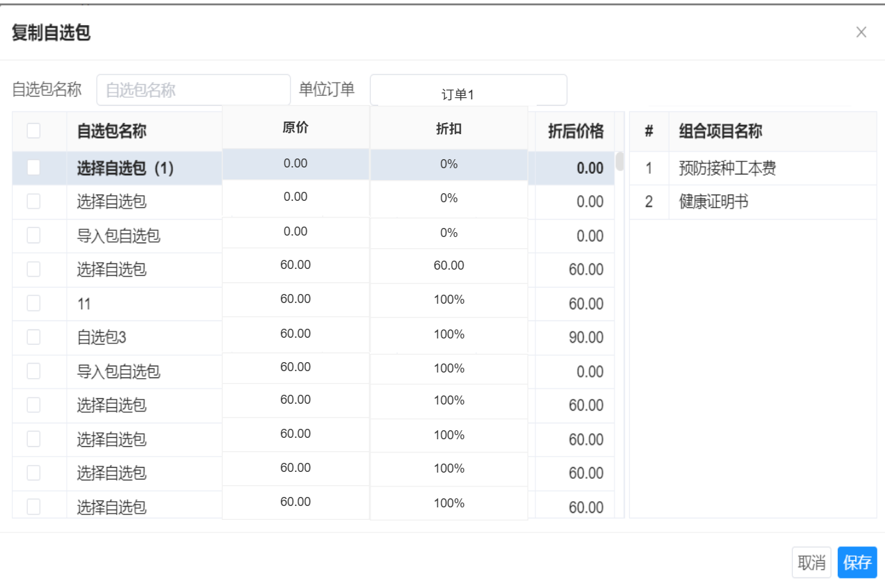Select the 自选包3 package row name
Viewport: 885px width, 588px height.
tap(102, 338)
